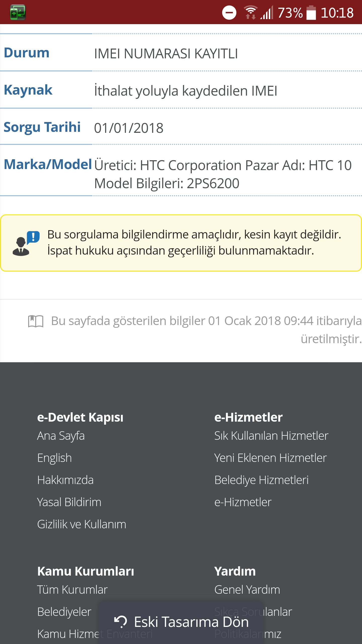This screenshot has height=644, width=362.
Task: Open Yeni Eklenen Hizmetler link
Action: tap(270, 458)
